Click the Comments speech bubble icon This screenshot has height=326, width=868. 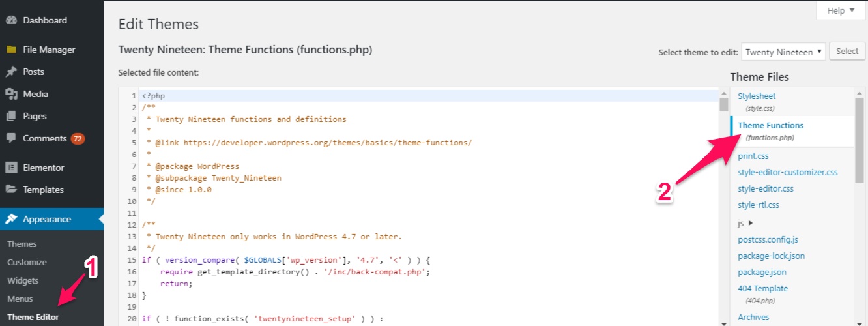pyautogui.click(x=11, y=138)
